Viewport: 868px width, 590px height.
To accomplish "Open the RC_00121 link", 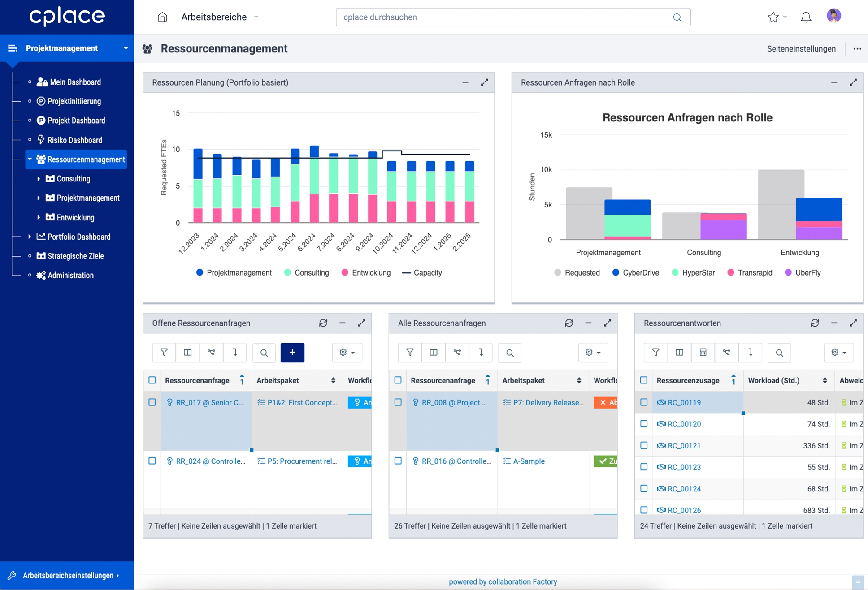I will click(x=684, y=446).
